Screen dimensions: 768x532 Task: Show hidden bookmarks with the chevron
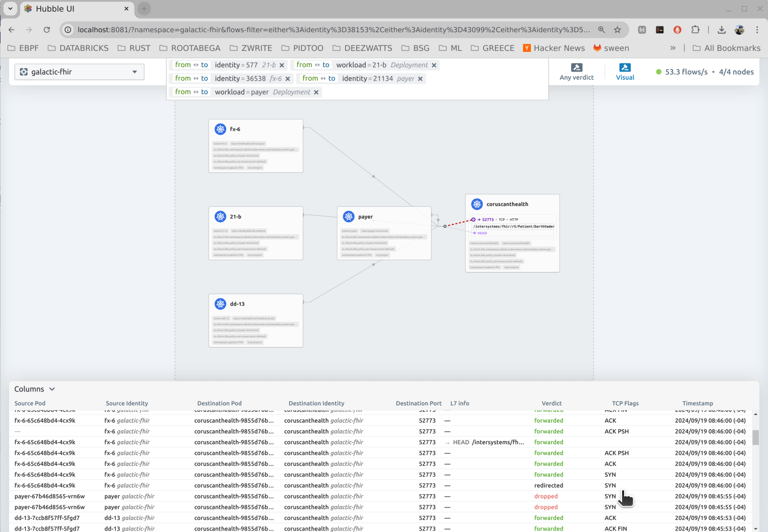673,48
